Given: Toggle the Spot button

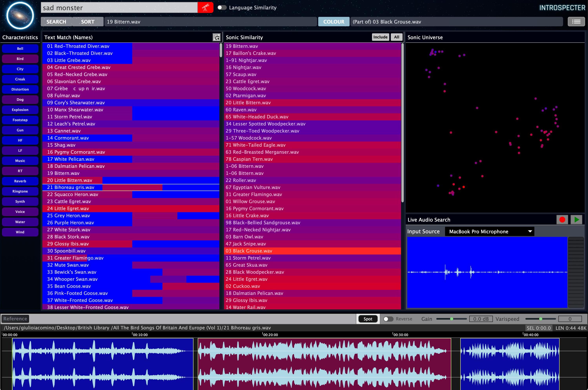Looking at the screenshot, I should [368, 319].
